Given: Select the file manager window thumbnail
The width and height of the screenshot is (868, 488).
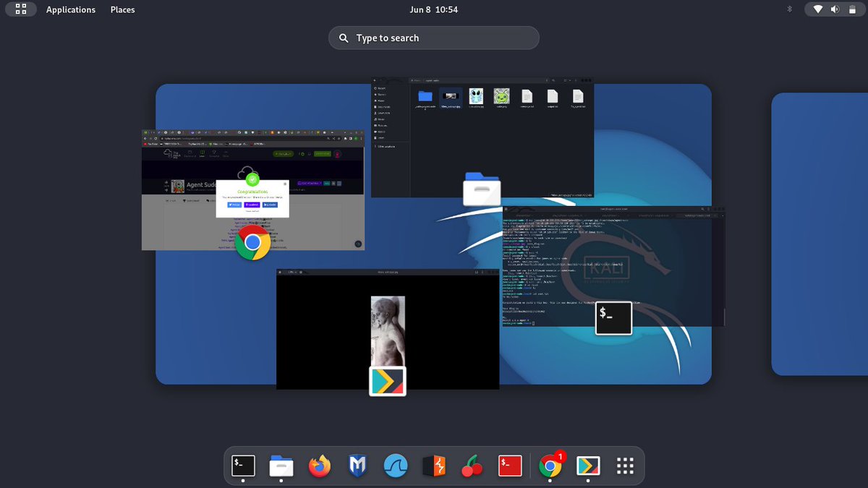Looking at the screenshot, I should (482, 136).
